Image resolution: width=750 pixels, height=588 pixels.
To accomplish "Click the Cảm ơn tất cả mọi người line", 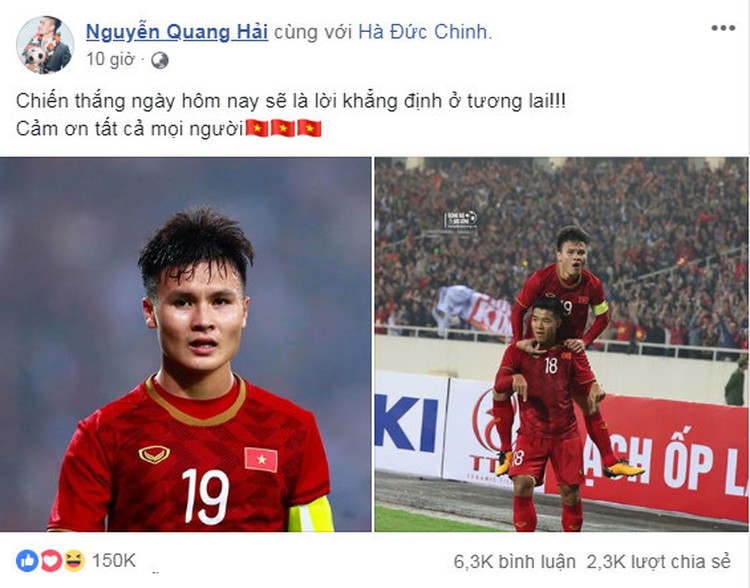I will pyautogui.click(x=130, y=129).
